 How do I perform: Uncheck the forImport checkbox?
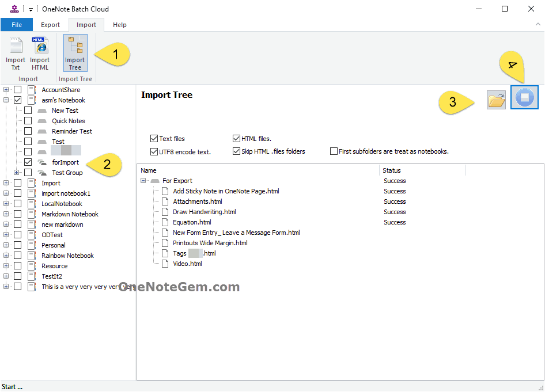tap(28, 162)
